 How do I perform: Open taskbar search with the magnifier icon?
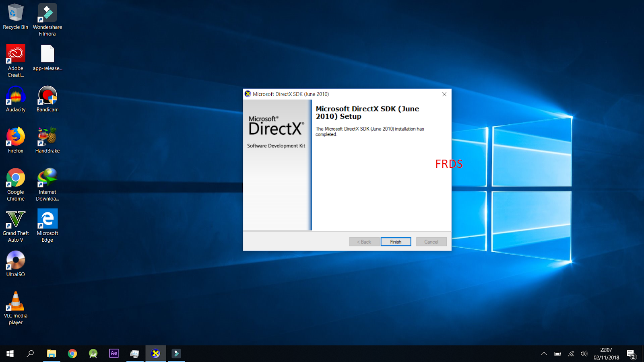click(x=30, y=354)
